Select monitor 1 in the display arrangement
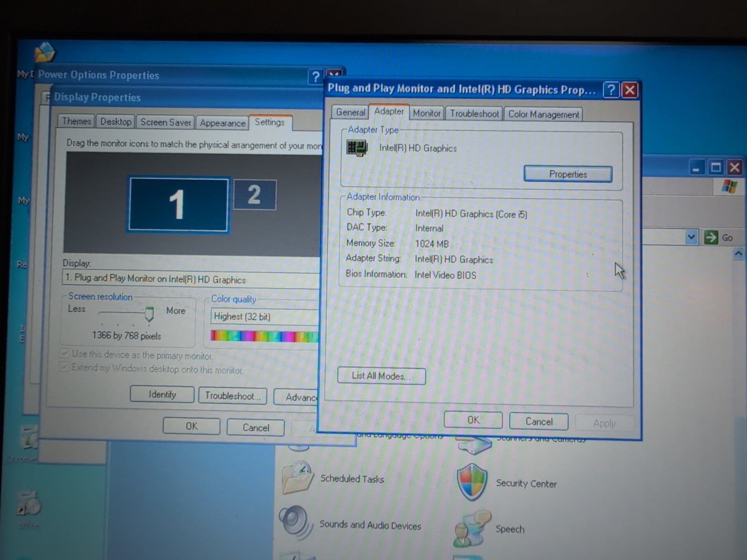The image size is (747, 560). pyautogui.click(x=178, y=204)
